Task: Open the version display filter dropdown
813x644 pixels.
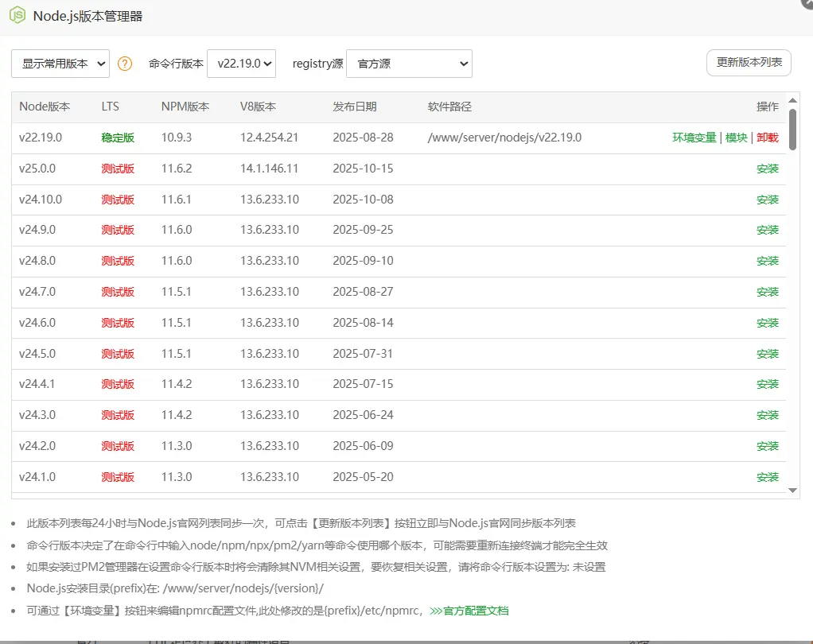Action: pos(60,64)
